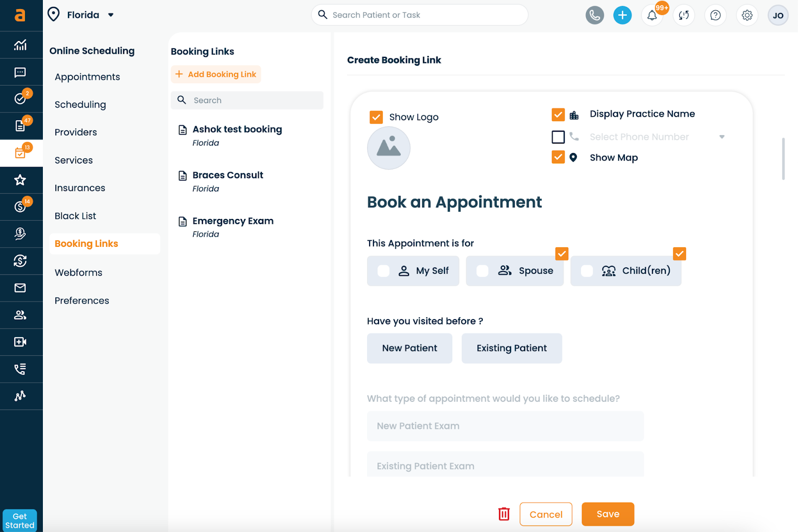Open the envelope mail icon in sidebar
Viewport: 798px width, 532px height.
coord(20,288)
